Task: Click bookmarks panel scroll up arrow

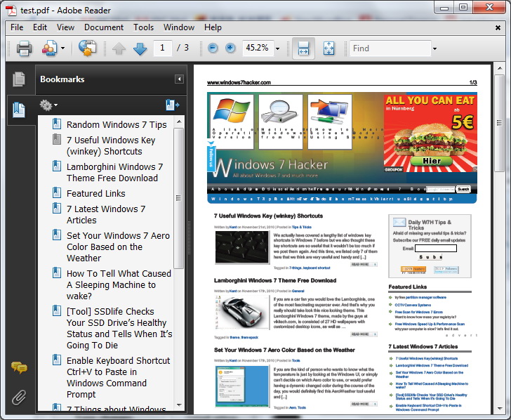Action: coord(179,122)
